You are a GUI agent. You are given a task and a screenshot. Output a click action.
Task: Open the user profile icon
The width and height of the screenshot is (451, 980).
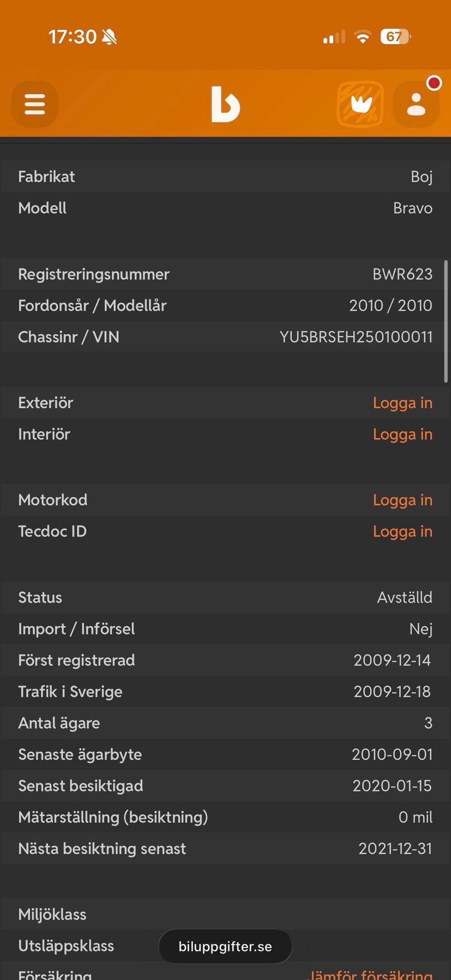[x=416, y=104]
